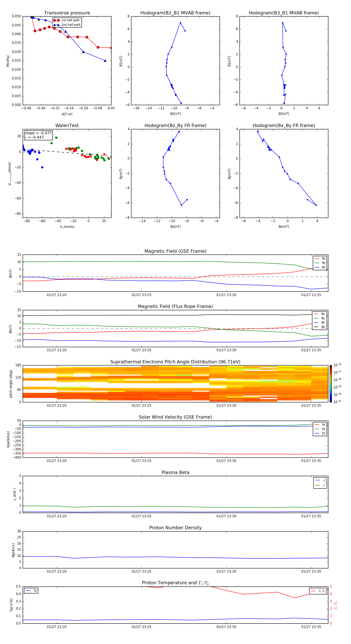This screenshot has height=644, width=351.
Task: Select the "Vy" solar wind legend entry
Action: point(320,429)
